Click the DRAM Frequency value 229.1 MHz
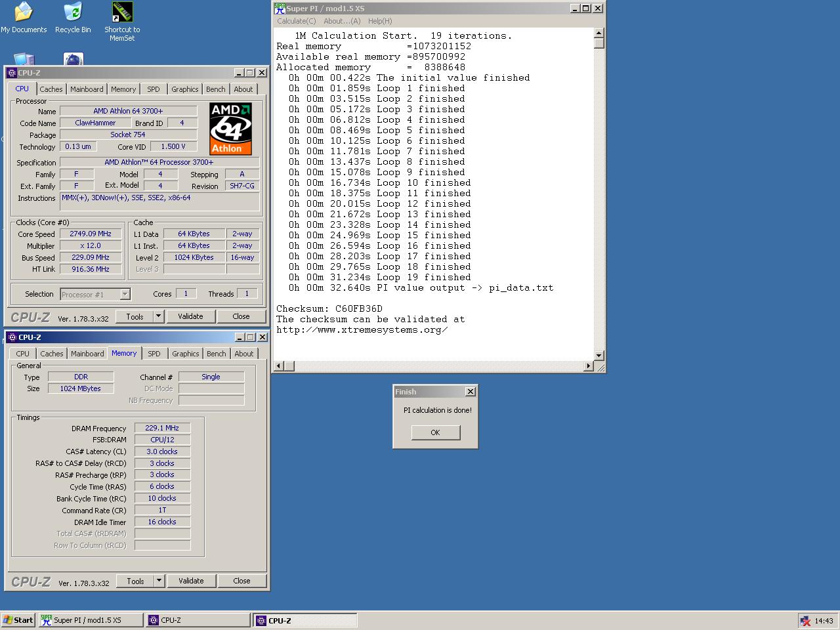Image resolution: width=840 pixels, height=630 pixels. pyautogui.click(x=162, y=428)
